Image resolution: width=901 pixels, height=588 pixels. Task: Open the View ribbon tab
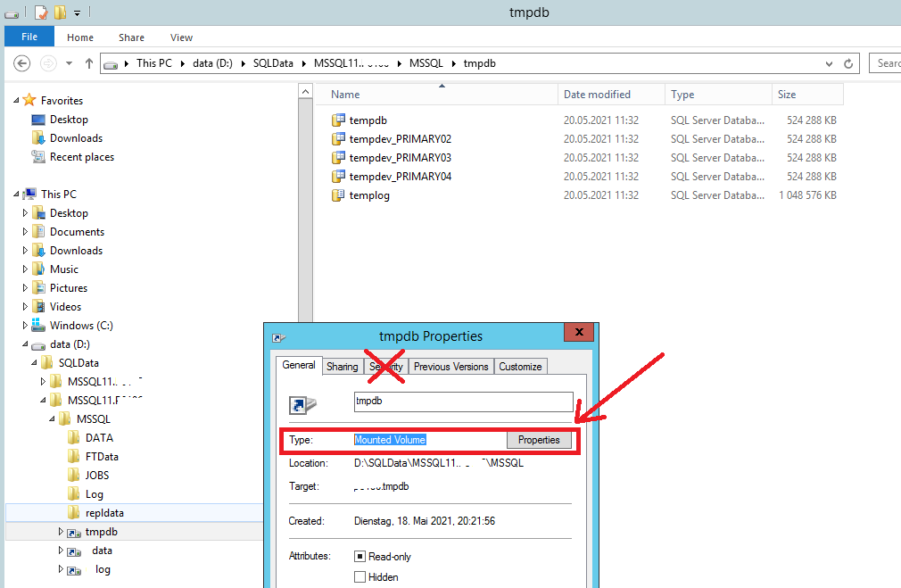coord(182,37)
